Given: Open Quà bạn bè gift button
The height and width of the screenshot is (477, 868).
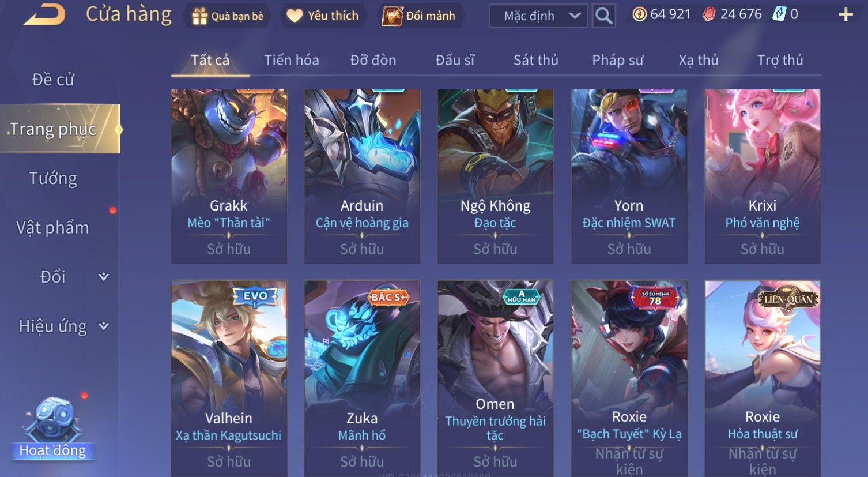Looking at the screenshot, I should click(228, 16).
